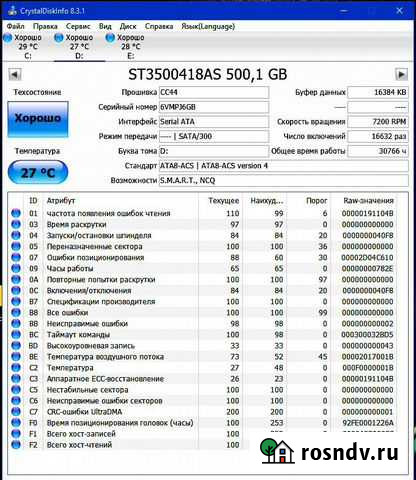
Task: Click status icon for Повторные попытки раскрутки
Action: pyautogui.click(x=16, y=279)
